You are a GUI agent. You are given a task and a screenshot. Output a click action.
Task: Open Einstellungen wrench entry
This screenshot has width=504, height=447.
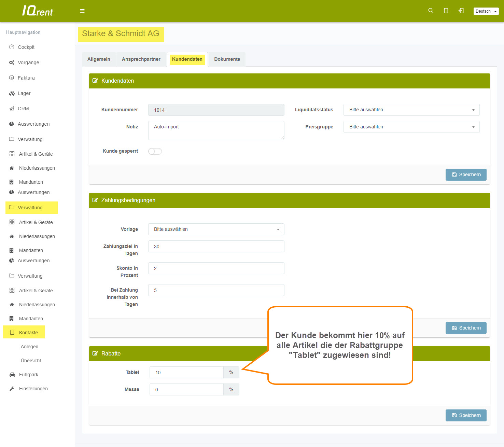pyautogui.click(x=33, y=389)
